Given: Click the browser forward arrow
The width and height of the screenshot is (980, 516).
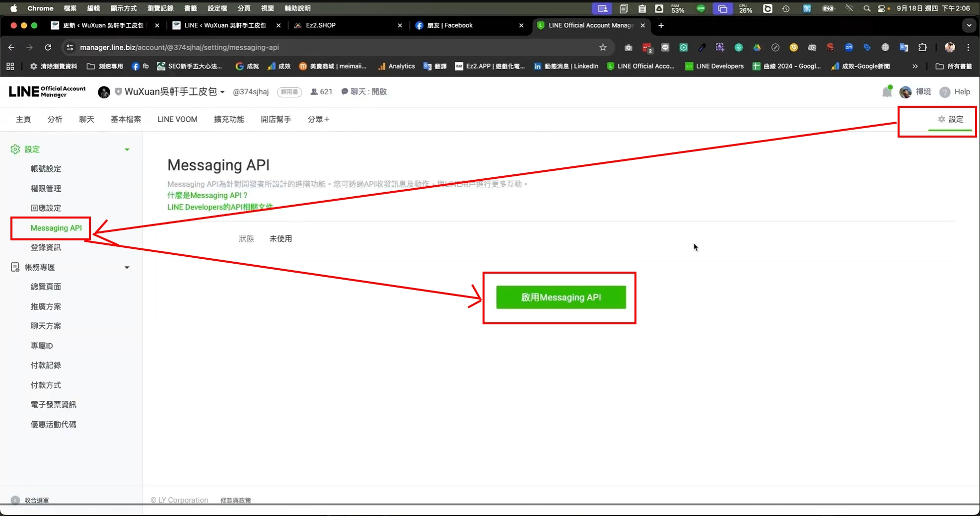Looking at the screenshot, I should [29, 47].
